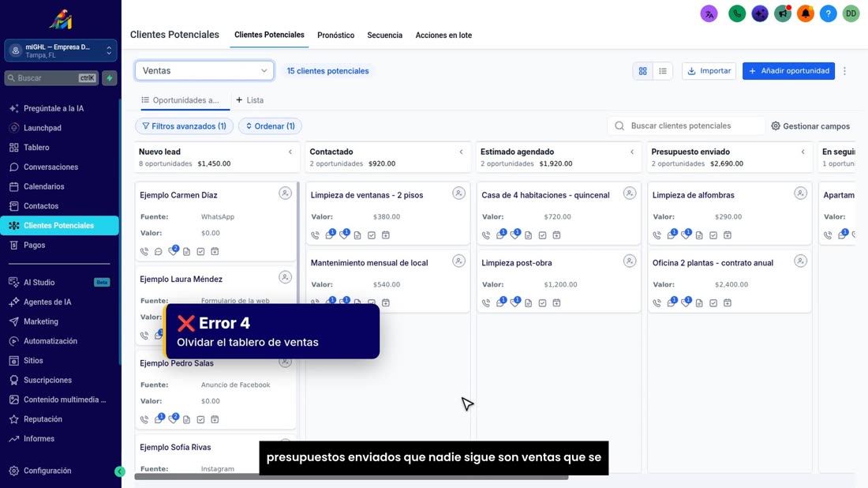
Task: Open Pregúntale a la IA in sidebar
Action: [x=54, y=108]
